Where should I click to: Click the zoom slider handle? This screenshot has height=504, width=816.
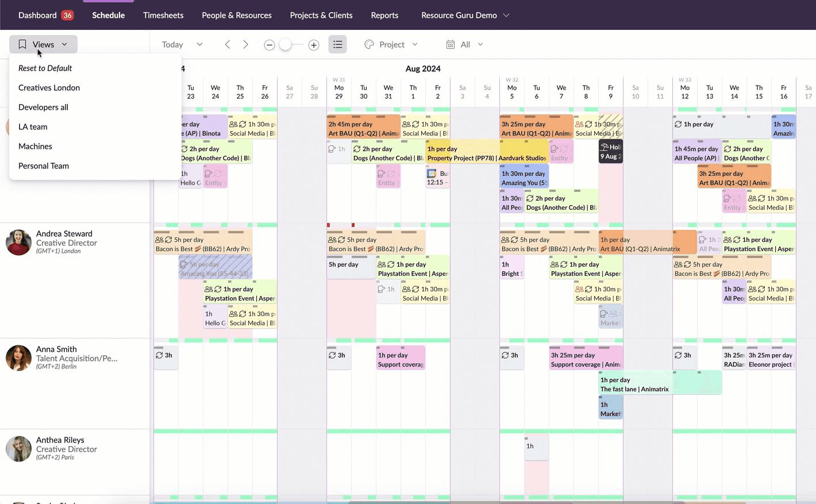click(285, 45)
